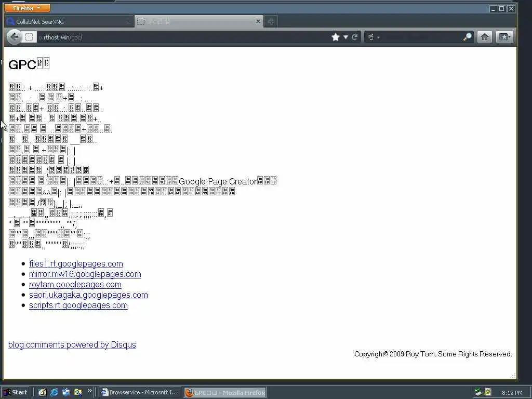Open a new tab with the plus button
532x399 pixels.
click(x=271, y=22)
